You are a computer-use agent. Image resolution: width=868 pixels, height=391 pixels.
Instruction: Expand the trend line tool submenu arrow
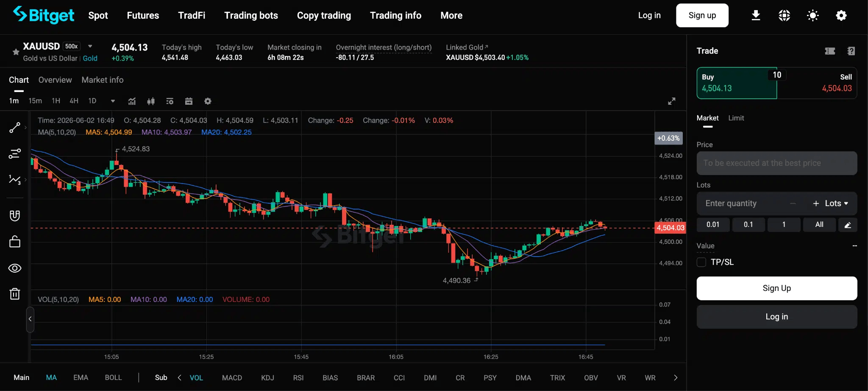(25, 127)
